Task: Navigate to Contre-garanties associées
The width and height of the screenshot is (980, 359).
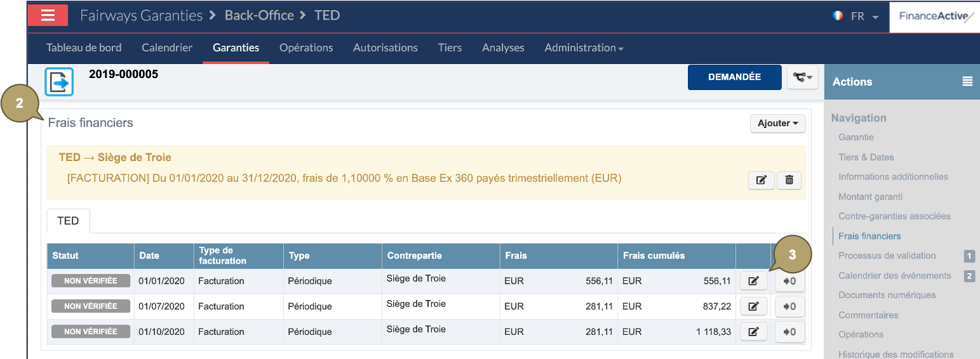Action: 894,216
